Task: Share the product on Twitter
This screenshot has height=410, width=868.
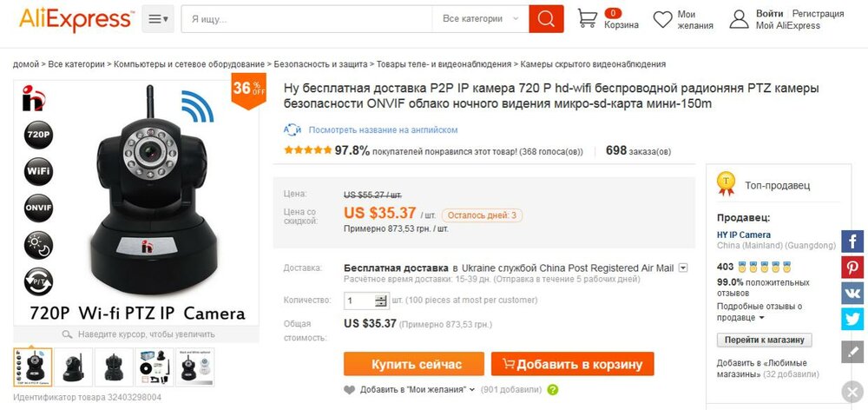Action: 852,319
